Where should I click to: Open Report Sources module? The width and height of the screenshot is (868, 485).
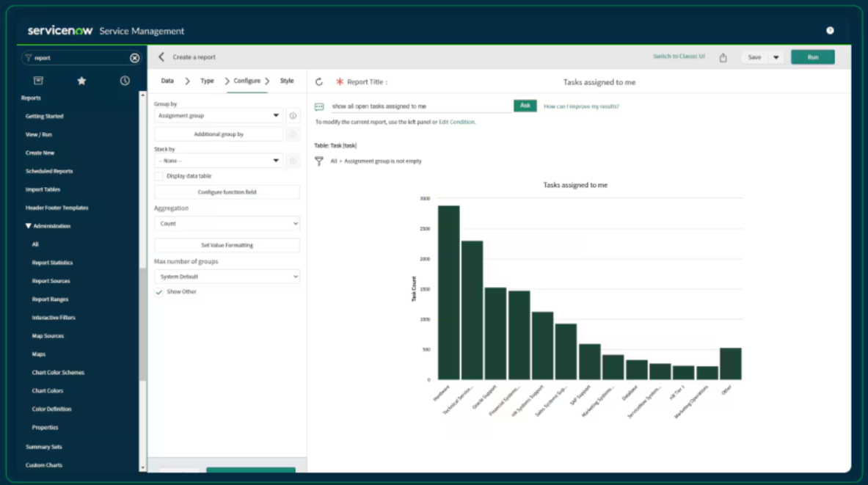coord(51,281)
